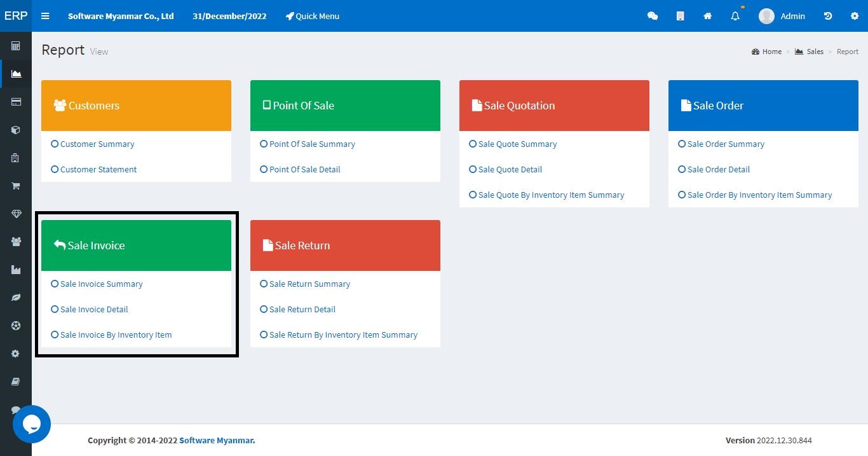Open the Quick Menu

click(312, 16)
